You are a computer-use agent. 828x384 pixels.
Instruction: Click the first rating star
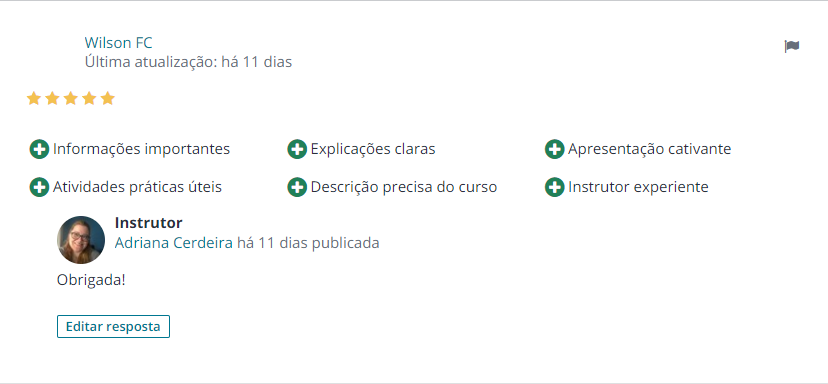[x=34, y=98]
